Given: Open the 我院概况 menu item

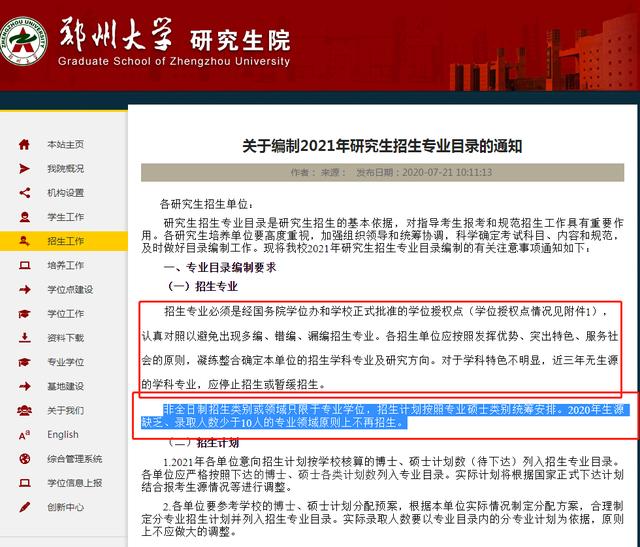Looking at the screenshot, I should [65, 169].
